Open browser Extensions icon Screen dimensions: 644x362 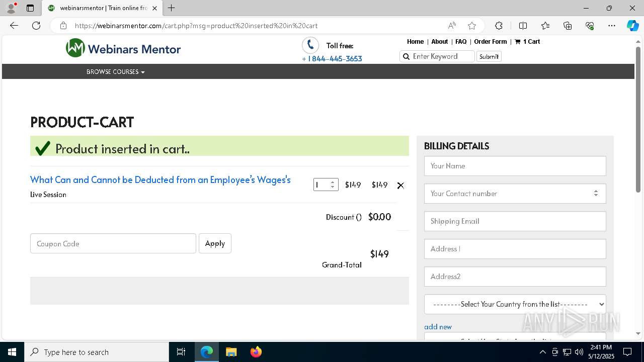click(499, 26)
